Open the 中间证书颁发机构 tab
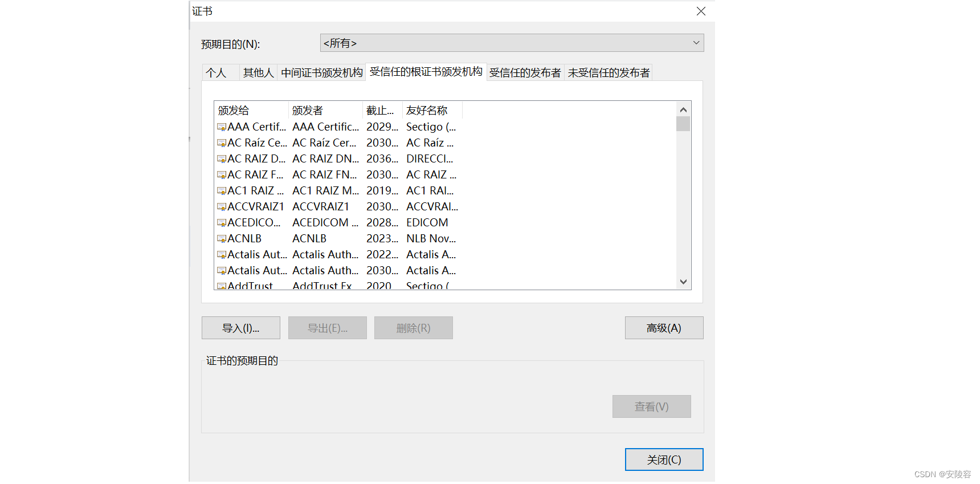The width and height of the screenshot is (980, 484). (x=321, y=72)
